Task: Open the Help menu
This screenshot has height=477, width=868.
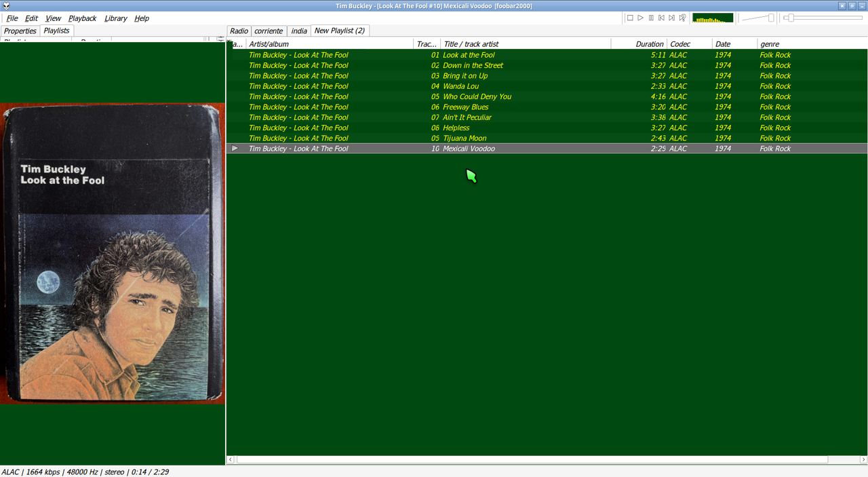Action: (x=142, y=18)
